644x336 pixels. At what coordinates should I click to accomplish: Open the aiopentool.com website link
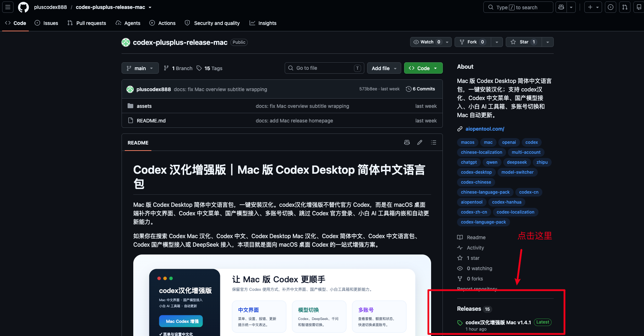485,129
